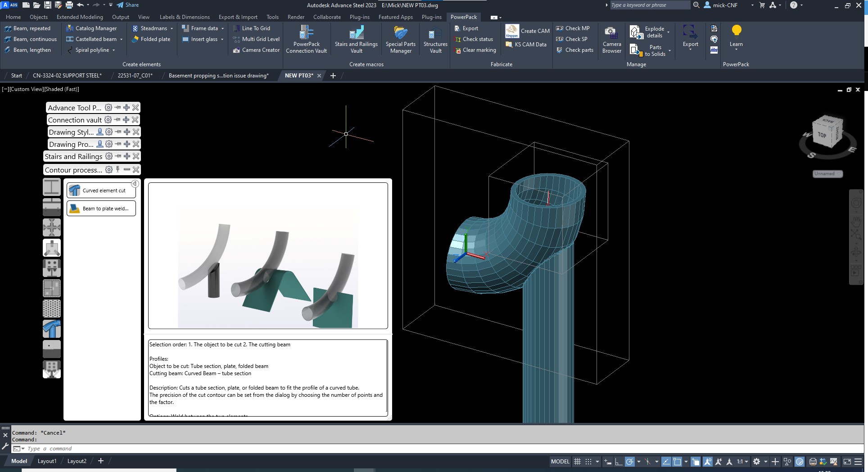The width and height of the screenshot is (868, 472).
Task: Click the Create CAM Kingspan icon
Action: tap(512, 31)
